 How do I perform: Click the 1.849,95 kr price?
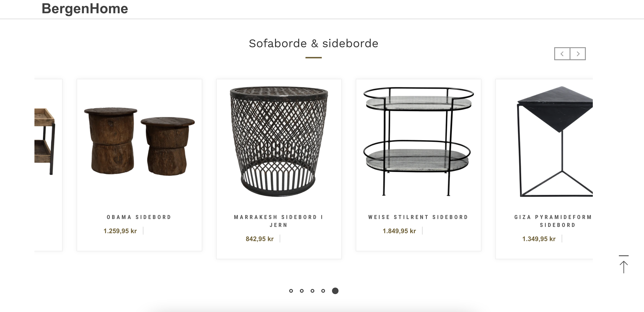pos(399,231)
